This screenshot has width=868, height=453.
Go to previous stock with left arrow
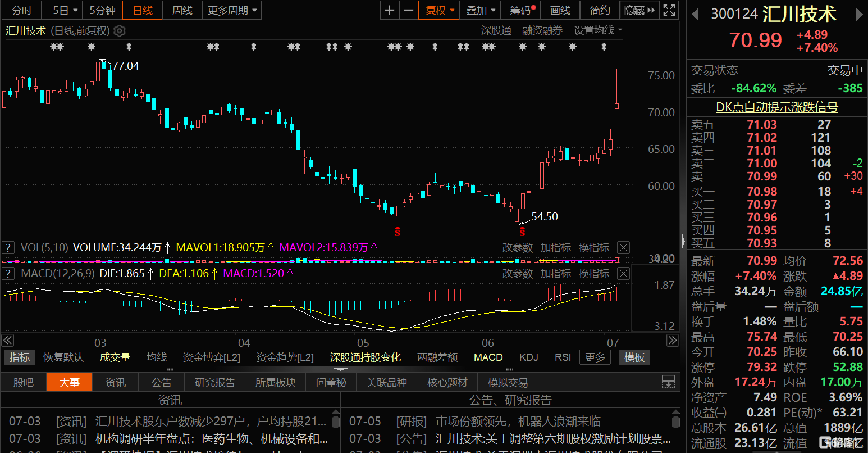[695, 15]
